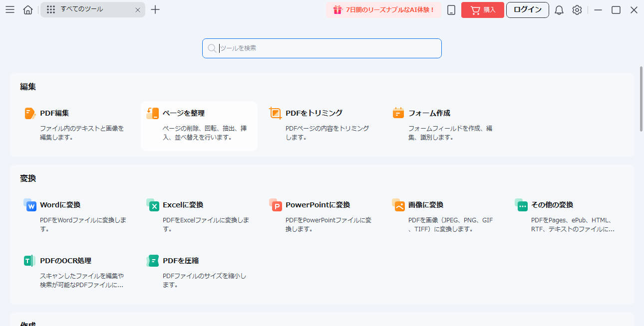Launch the PDFのOCR処理 tool
The image size is (644, 326).
point(65,260)
